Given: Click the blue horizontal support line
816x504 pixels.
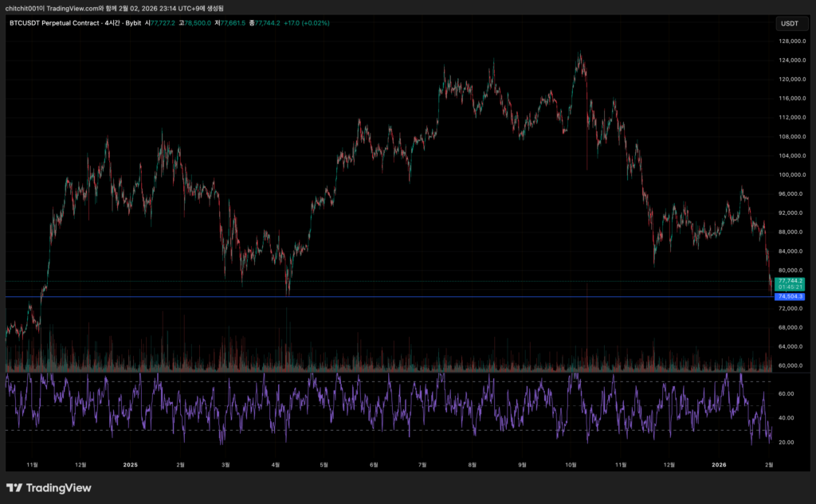Looking at the screenshot, I should [x=398, y=297].
